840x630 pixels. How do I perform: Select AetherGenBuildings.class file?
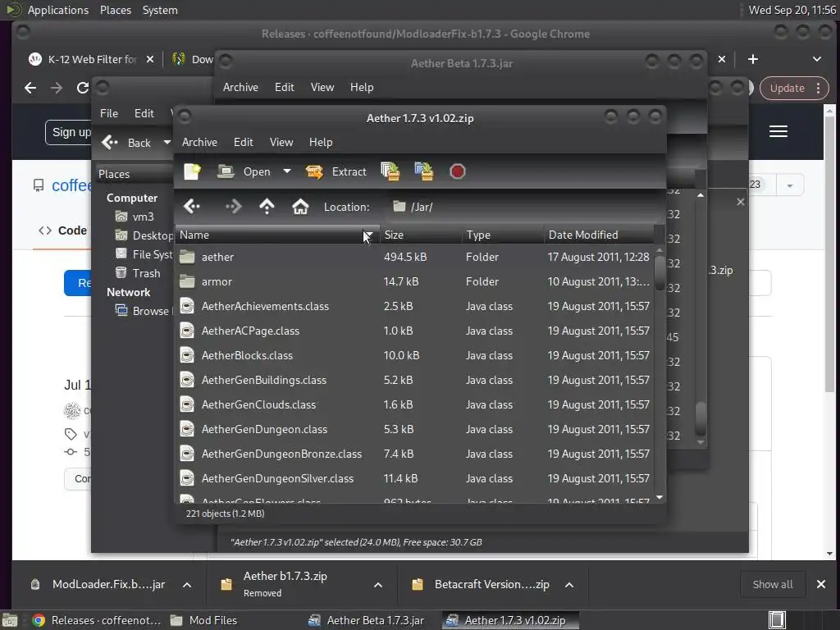[x=414, y=381]
